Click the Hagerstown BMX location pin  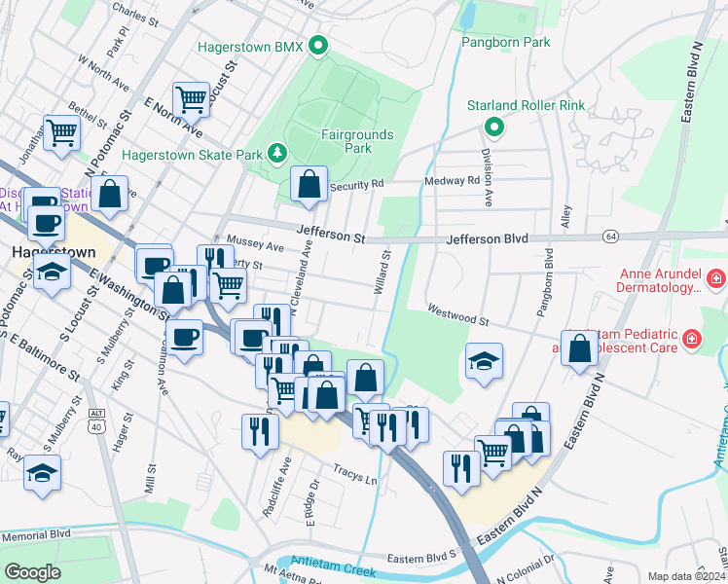pos(318,47)
